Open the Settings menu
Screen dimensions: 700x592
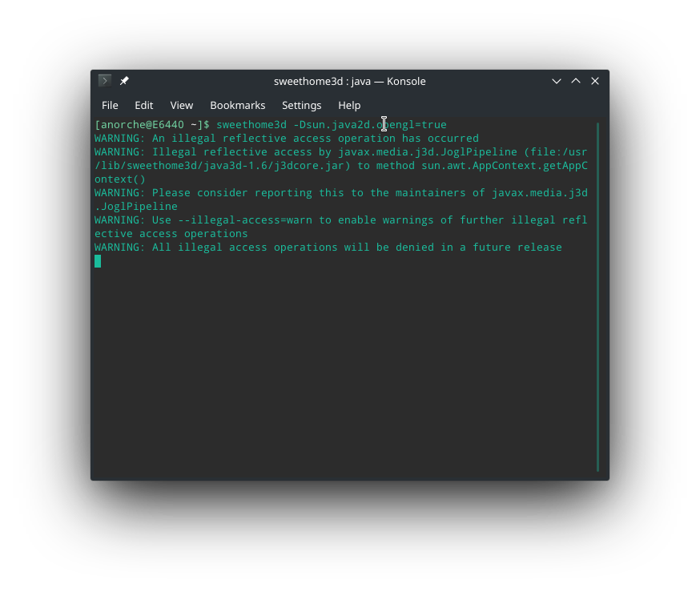coord(301,106)
